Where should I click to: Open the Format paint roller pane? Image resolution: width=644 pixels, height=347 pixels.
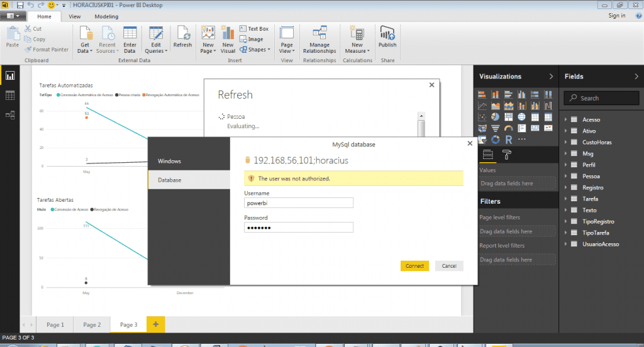[507, 155]
